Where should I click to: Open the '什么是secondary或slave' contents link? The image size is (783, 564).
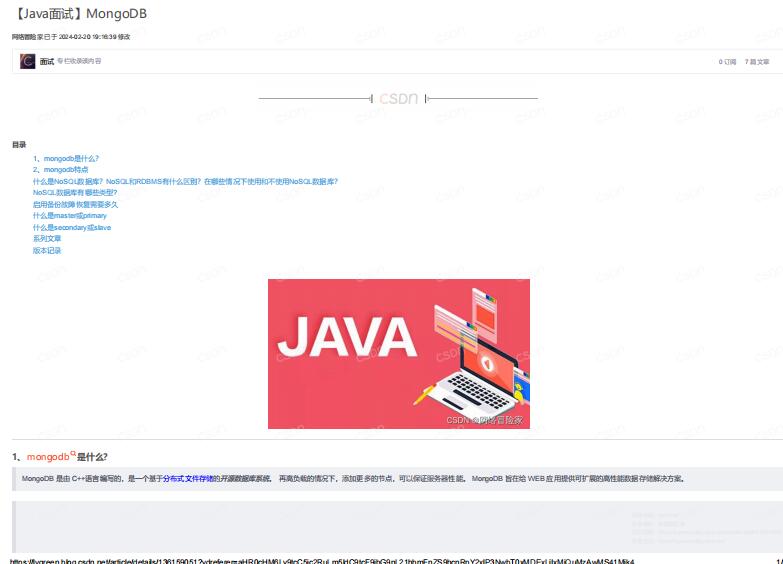[72, 227]
